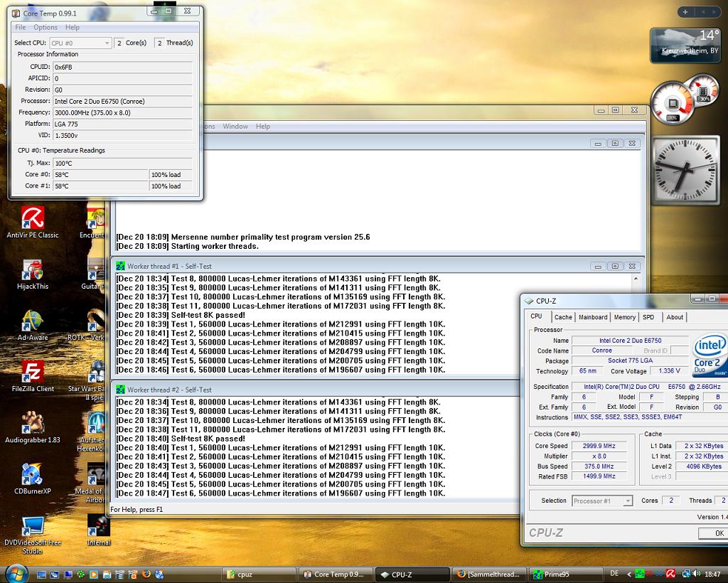Switch to the Mainboard tab in CPU-Z
This screenshot has height=583, width=728.
593,317
